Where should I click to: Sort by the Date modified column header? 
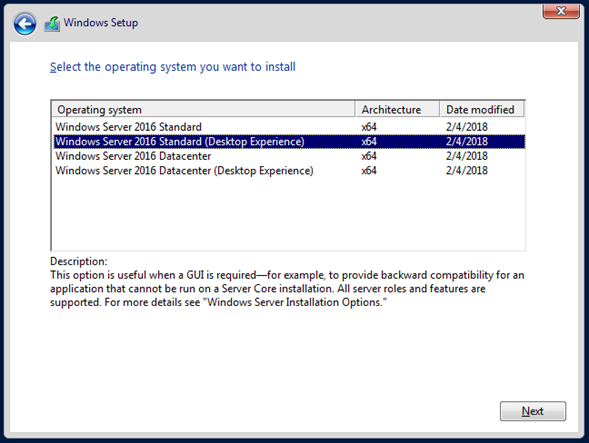point(482,109)
